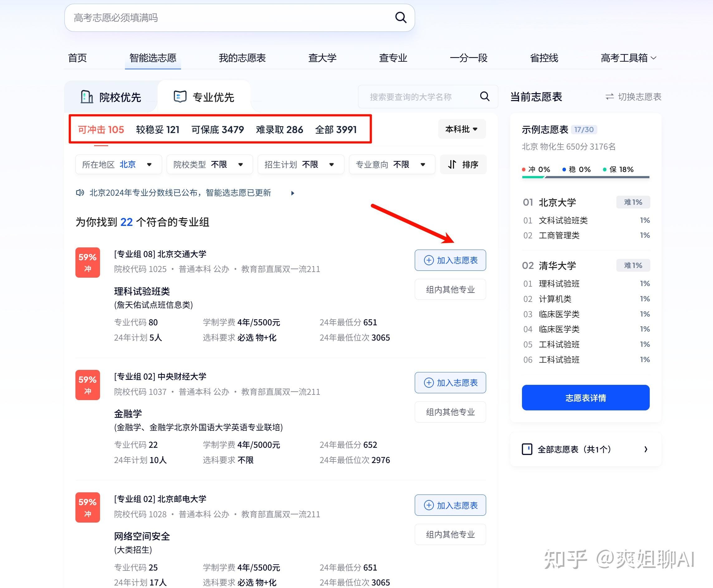The image size is (713, 588).
Task: Click the book icon on the 专业优先 tab
Action: [x=180, y=96]
